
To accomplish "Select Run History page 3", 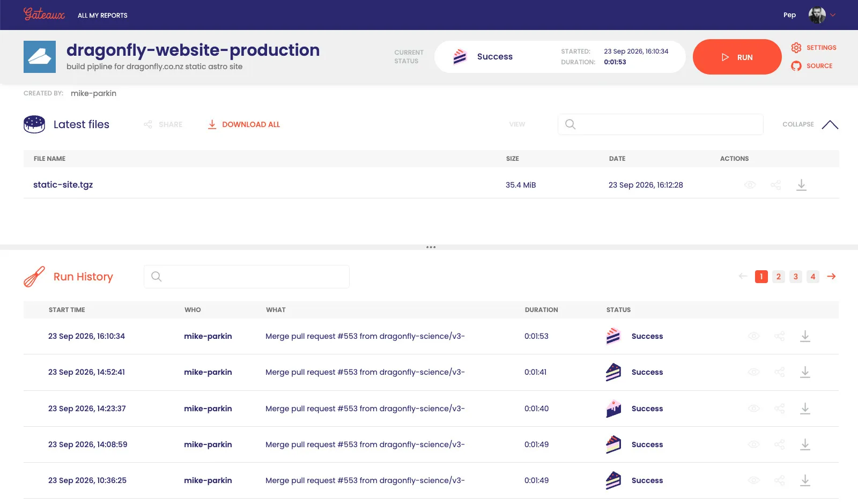I will click(796, 277).
